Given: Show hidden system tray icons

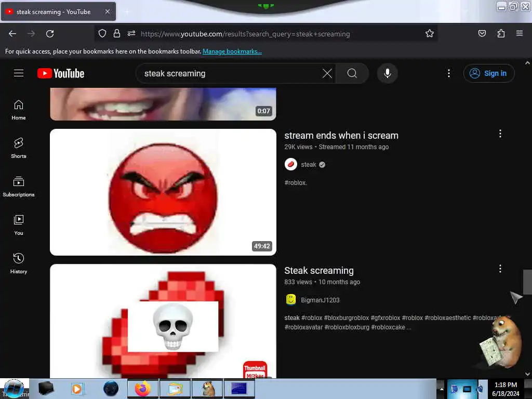Looking at the screenshot, I should tap(442, 389).
